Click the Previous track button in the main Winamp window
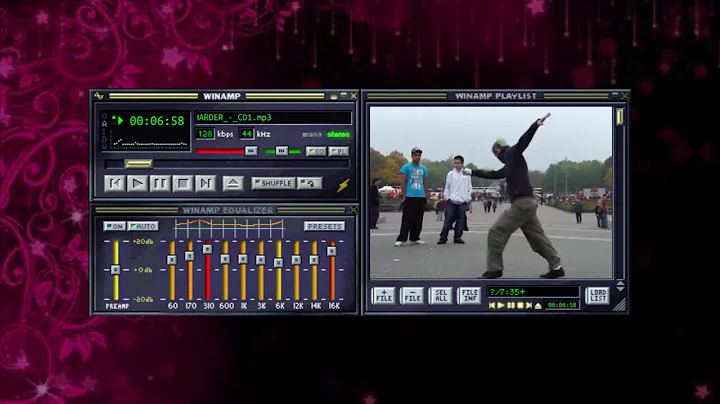This screenshot has height=404, width=720. [x=115, y=184]
